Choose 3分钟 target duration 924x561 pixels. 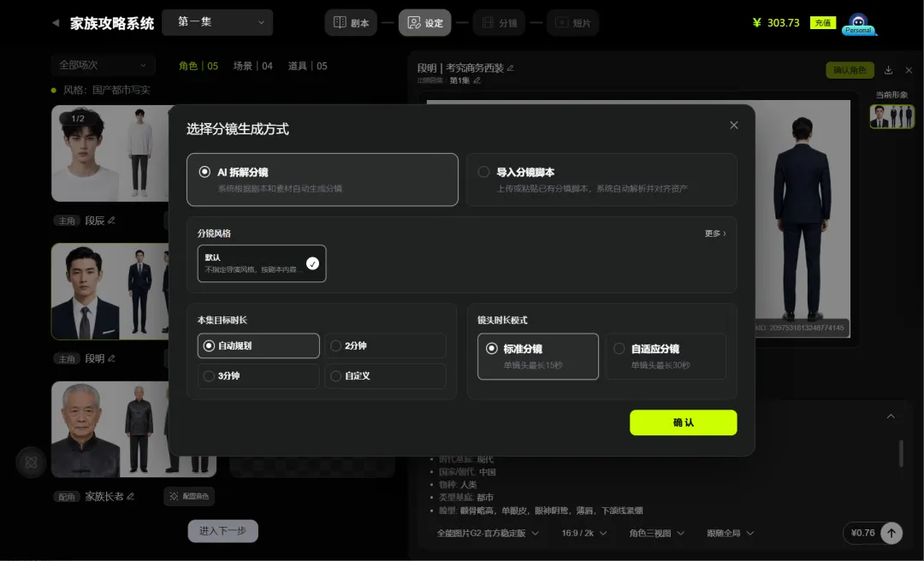[x=258, y=376]
